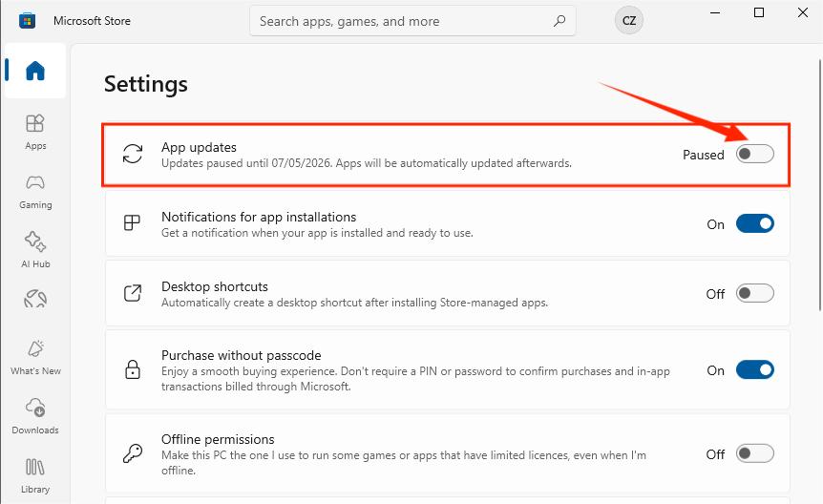823x504 pixels.
Task: Open the What's New section
Action: click(35, 357)
